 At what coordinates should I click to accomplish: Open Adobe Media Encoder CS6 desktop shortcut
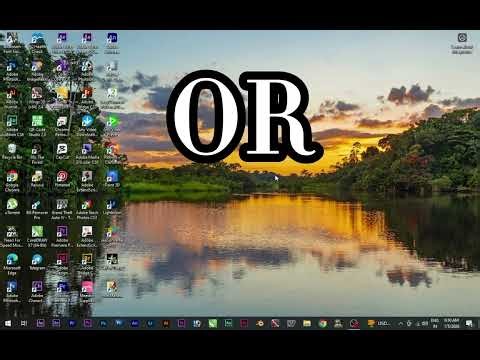click(x=87, y=153)
